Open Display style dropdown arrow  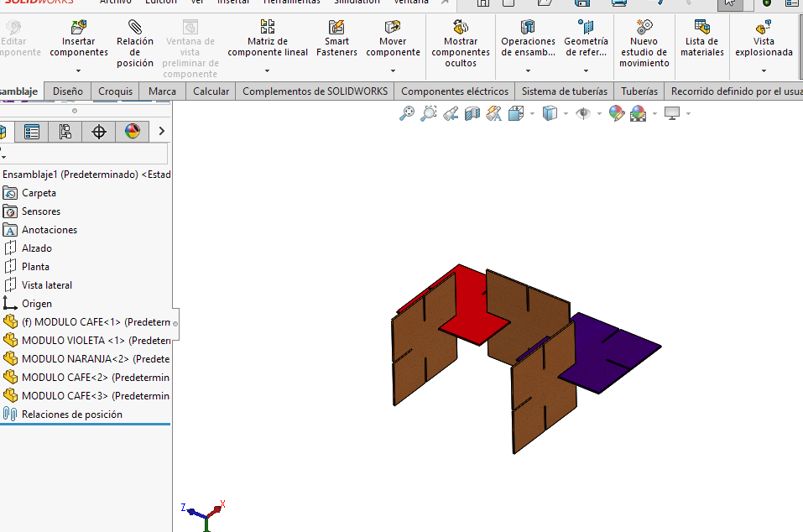566,113
